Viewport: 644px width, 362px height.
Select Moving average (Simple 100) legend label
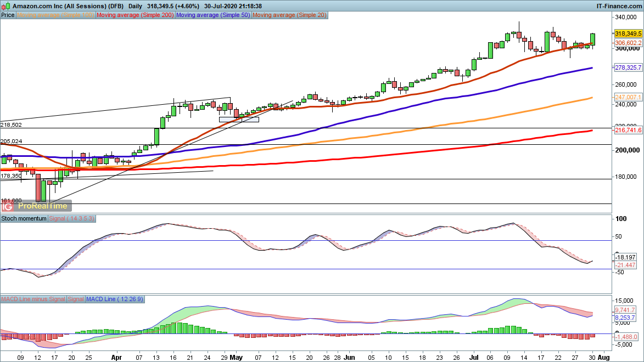55,15
